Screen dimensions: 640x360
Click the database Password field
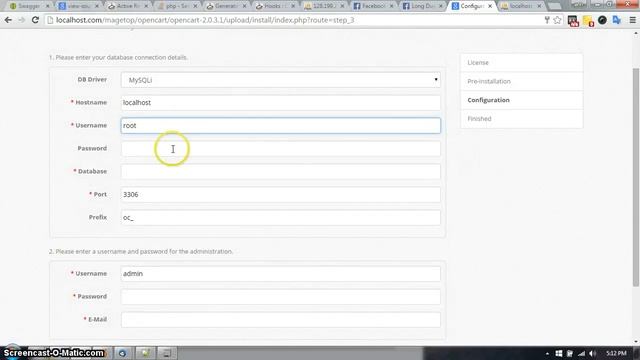tap(280, 149)
